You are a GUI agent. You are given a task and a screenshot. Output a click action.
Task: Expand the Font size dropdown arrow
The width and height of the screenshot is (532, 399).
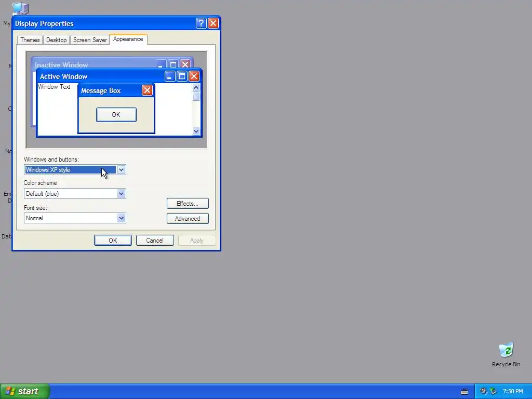pos(121,218)
